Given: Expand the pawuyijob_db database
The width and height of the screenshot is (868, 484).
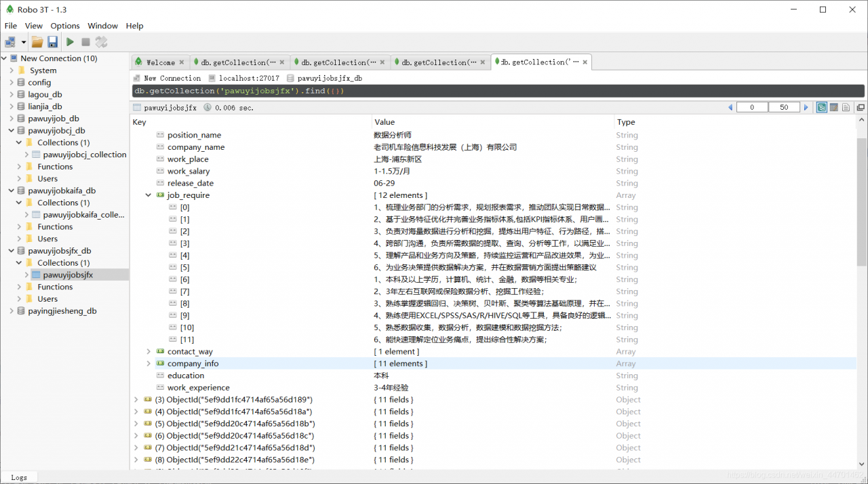Looking at the screenshot, I should click(12, 119).
